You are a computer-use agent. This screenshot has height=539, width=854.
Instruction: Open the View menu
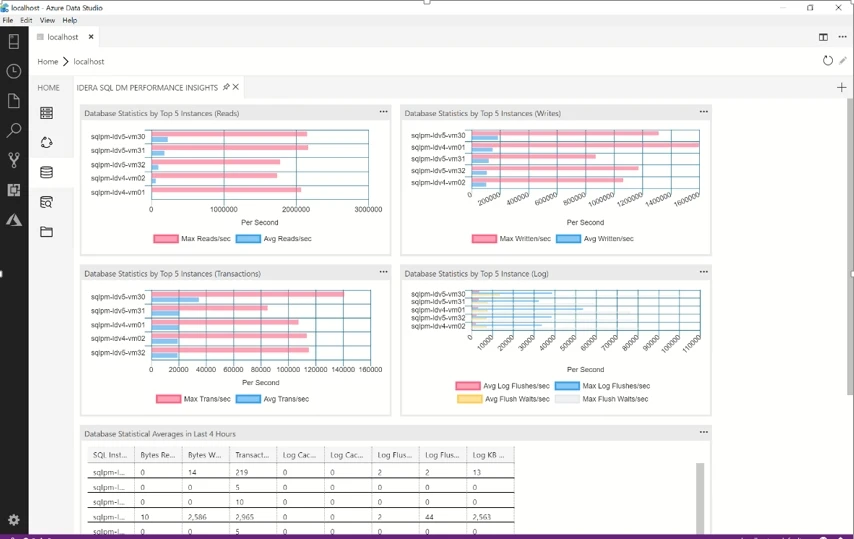tap(47, 20)
